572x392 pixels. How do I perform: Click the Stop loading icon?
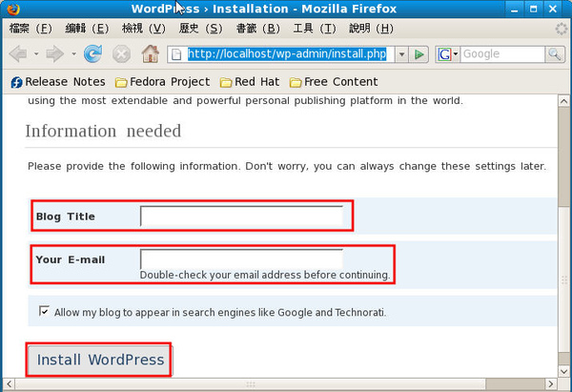[x=121, y=54]
